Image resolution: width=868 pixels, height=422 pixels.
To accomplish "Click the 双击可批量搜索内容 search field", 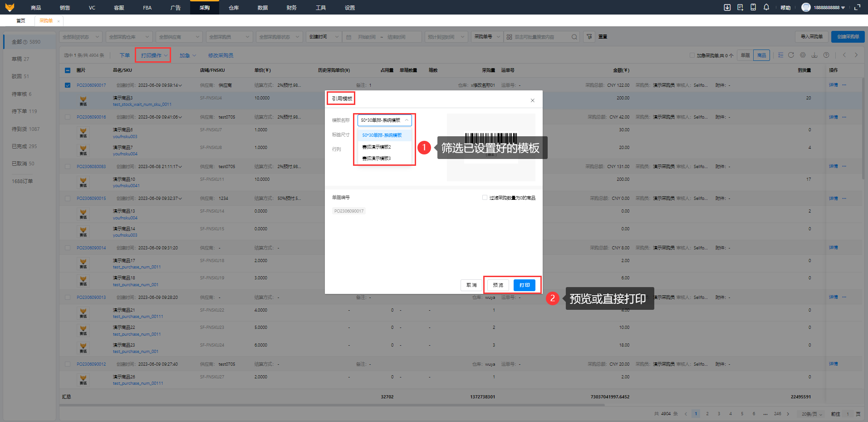I will pyautogui.click(x=542, y=37).
